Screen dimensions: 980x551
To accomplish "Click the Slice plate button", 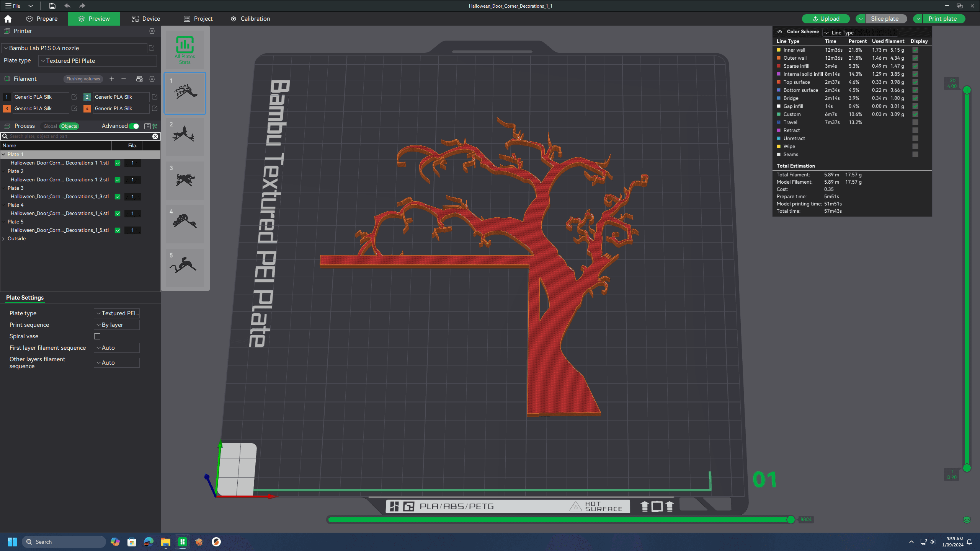I will coord(884,18).
